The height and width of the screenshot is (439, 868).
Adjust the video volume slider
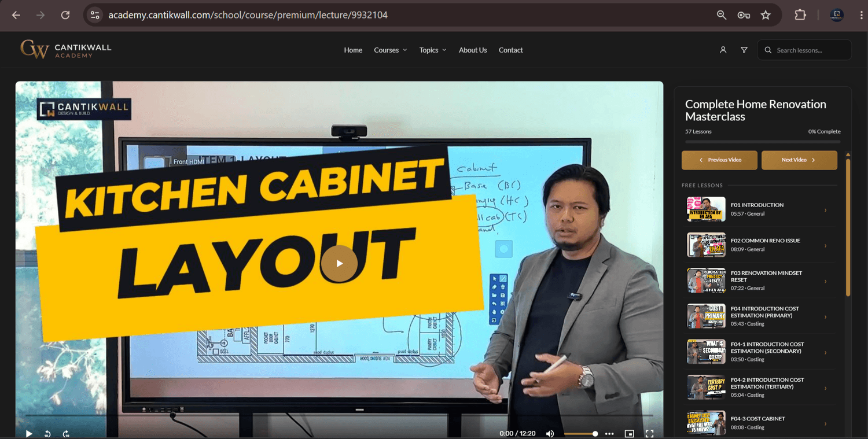(x=581, y=434)
